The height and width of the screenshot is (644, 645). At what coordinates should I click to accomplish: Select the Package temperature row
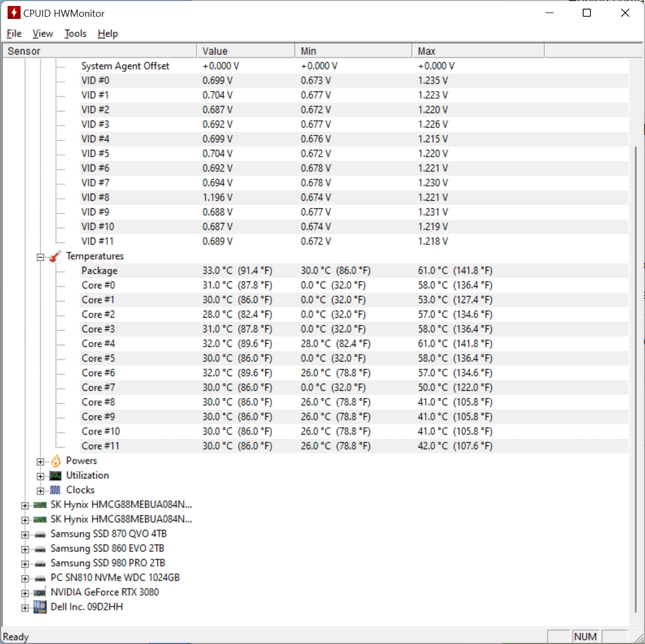pyautogui.click(x=354, y=271)
